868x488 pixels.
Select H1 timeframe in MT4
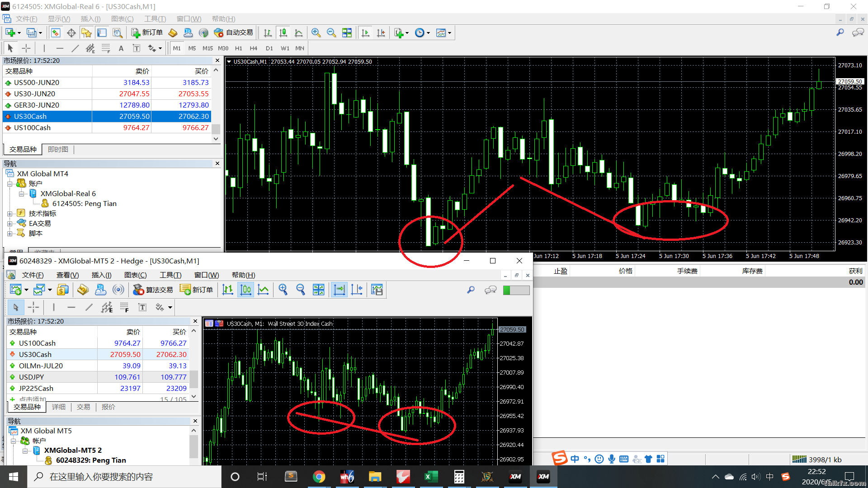tap(239, 48)
